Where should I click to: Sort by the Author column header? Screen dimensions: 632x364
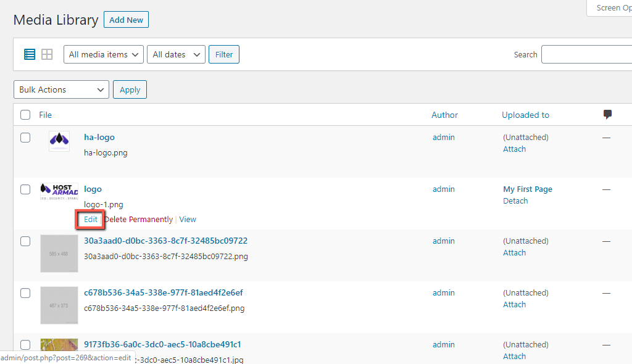tap(444, 115)
